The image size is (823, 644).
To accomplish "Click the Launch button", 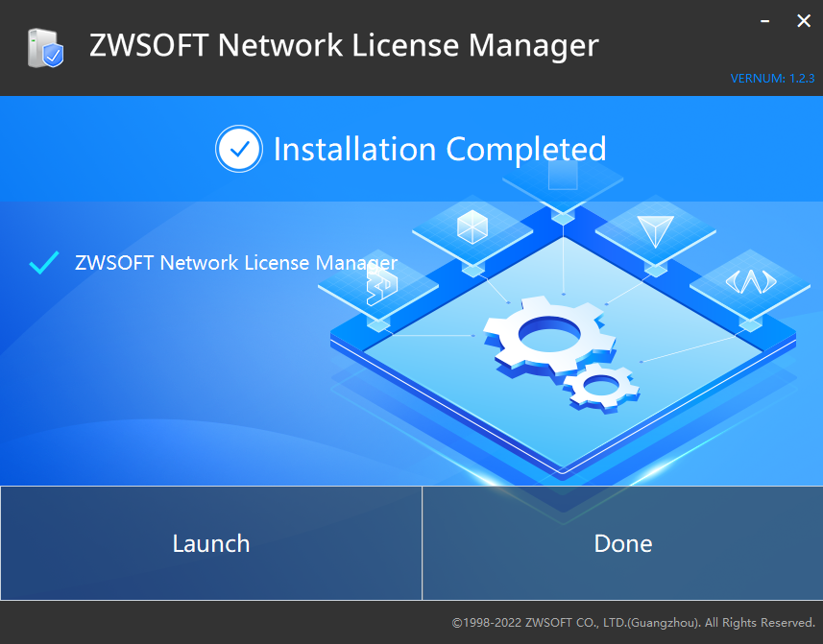I will (x=211, y=543).
